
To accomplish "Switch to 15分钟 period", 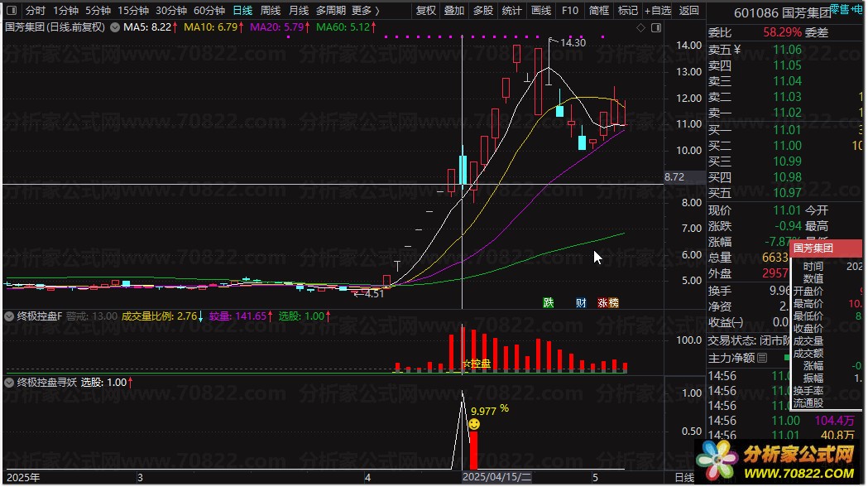I will coord(133,11).
